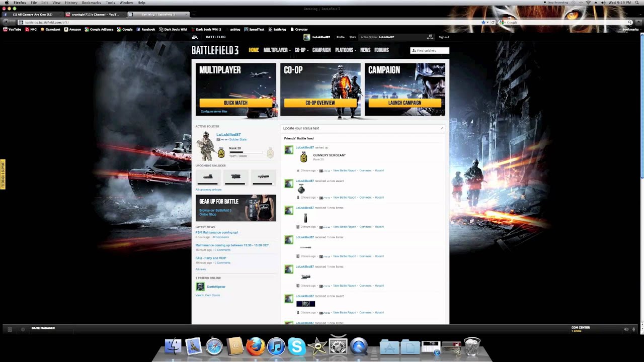Viewport: 644px width, 362px height.
Task: Click the Update your status text field
Action: point(362,128)
